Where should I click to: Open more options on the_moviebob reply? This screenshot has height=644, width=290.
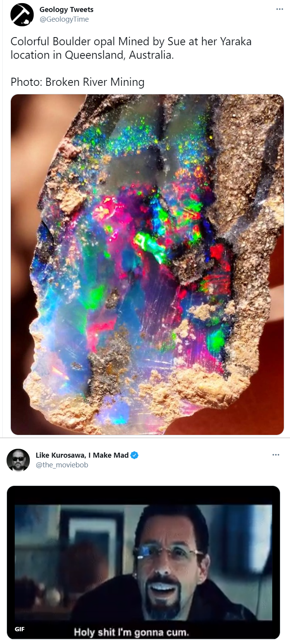[276, 455]
